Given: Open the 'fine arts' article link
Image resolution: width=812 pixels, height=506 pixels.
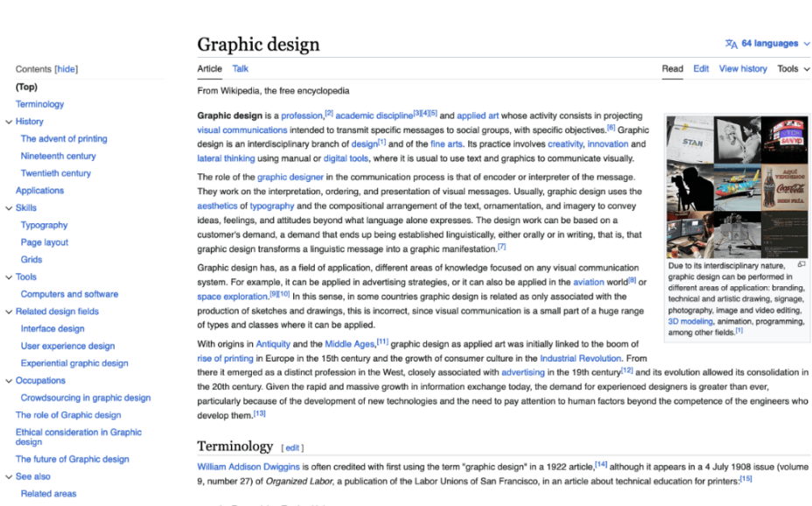Looking at the screenshot, I should click(x=446, y=144).
